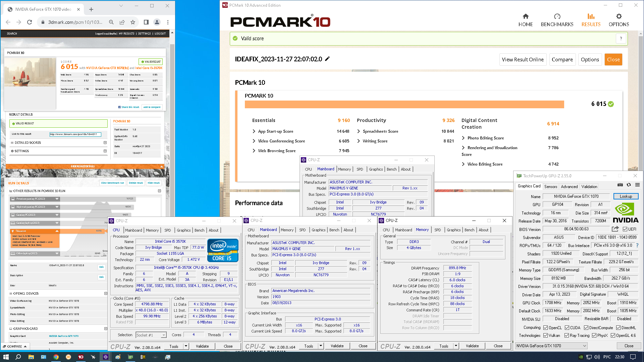644x362 pixels.
Task: Toggle the PhysX checkbox in GPU-Z
Action: [x=594, y=336]
